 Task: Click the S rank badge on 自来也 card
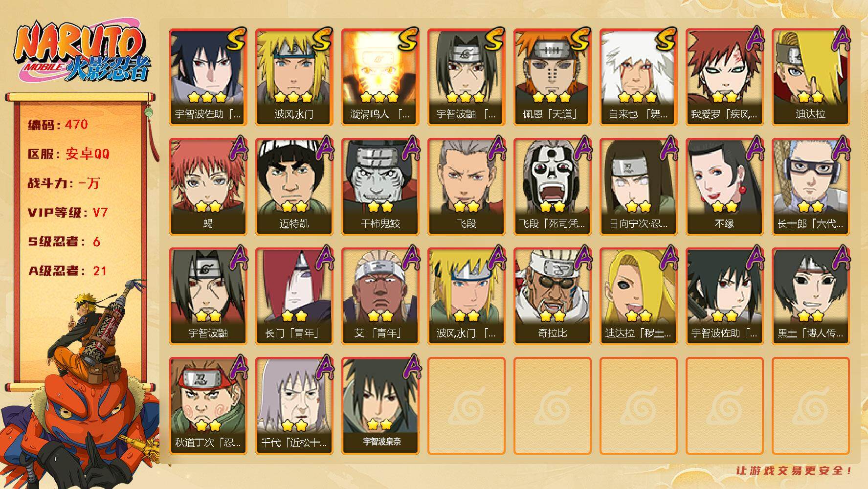(x=666, y=39)
